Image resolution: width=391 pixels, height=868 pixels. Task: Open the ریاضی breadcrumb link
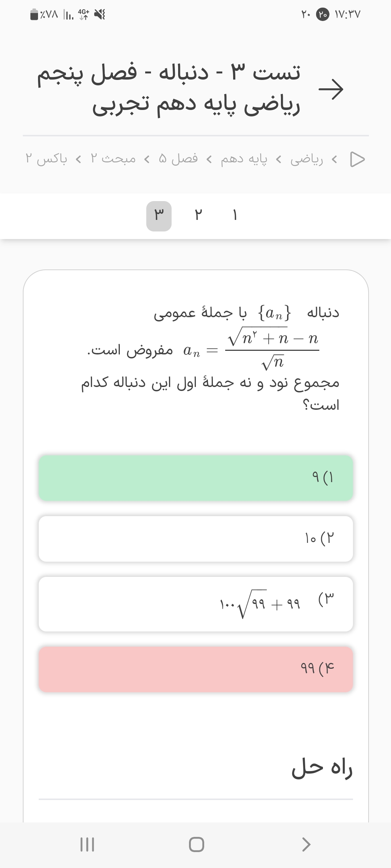[307, 159]
